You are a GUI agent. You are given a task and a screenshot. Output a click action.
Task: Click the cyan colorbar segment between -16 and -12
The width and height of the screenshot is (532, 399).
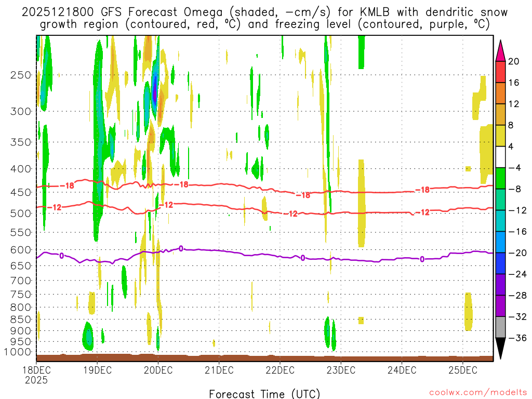tap(500, 221)
